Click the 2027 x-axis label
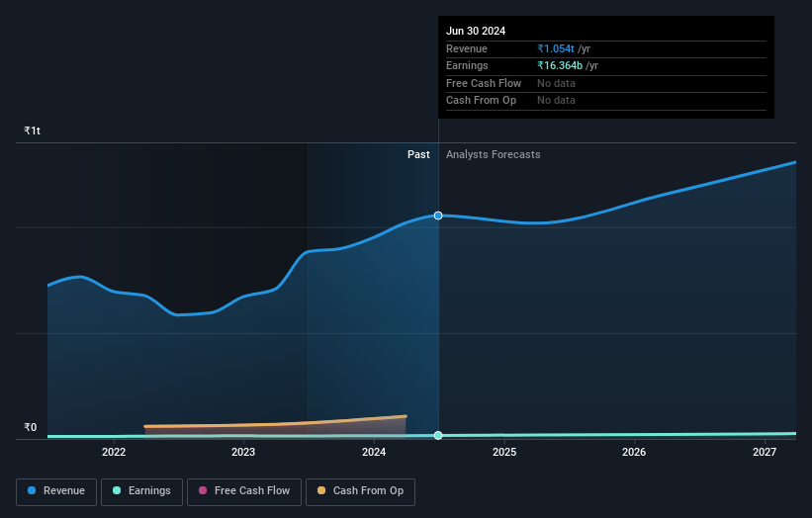The height and width of the screenshot is (518, 812). tap(765, 452)
